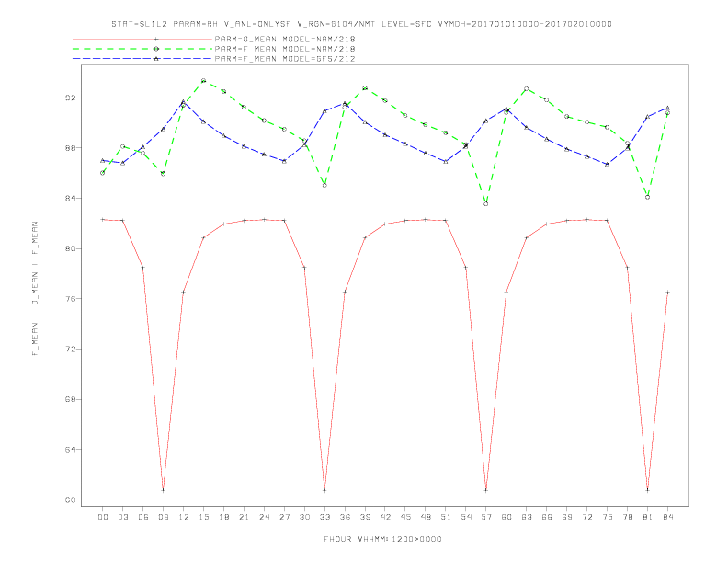Click the green line dip circle at hour 33
Viewport: 728px width, 563px height.
pyautogui.click(x=324, y=185)
